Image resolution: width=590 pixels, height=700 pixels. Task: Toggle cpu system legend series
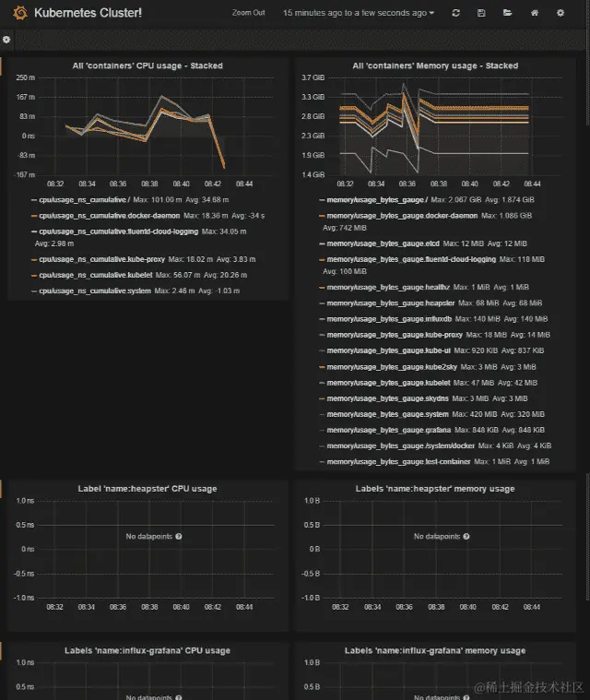[95, 291]
